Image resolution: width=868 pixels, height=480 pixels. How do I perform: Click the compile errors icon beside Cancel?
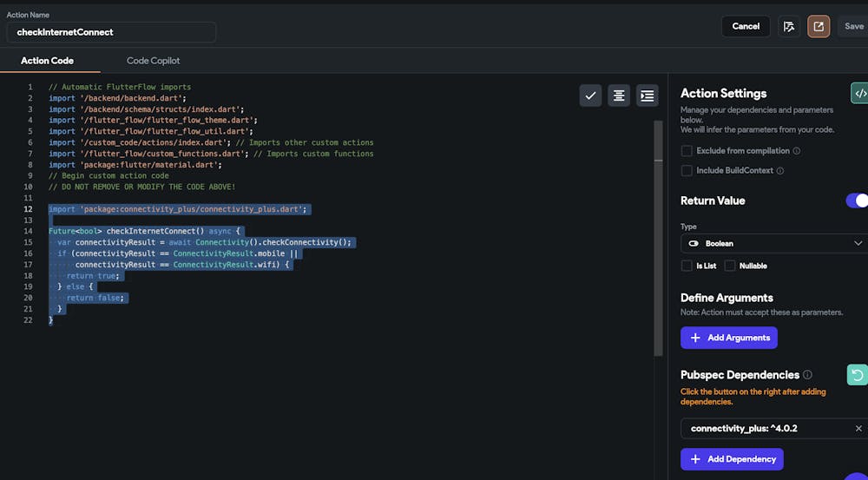coord(789,26)
